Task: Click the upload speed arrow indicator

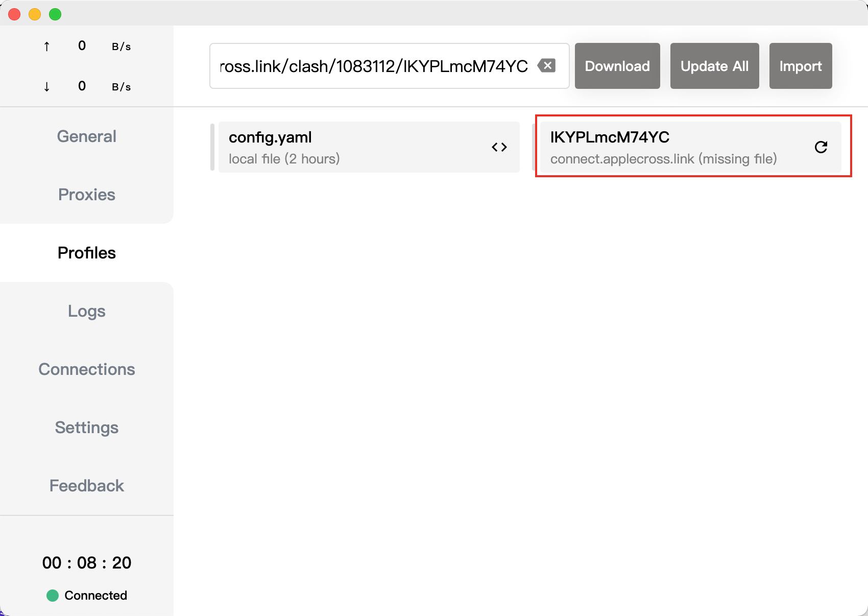Action: pyautogui.click(x=46, y=45)
